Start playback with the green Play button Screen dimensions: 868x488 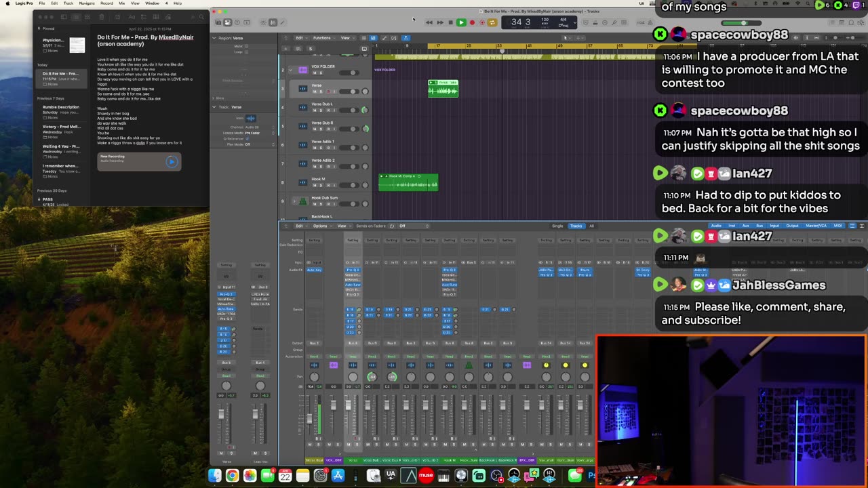tap(461, 22)
